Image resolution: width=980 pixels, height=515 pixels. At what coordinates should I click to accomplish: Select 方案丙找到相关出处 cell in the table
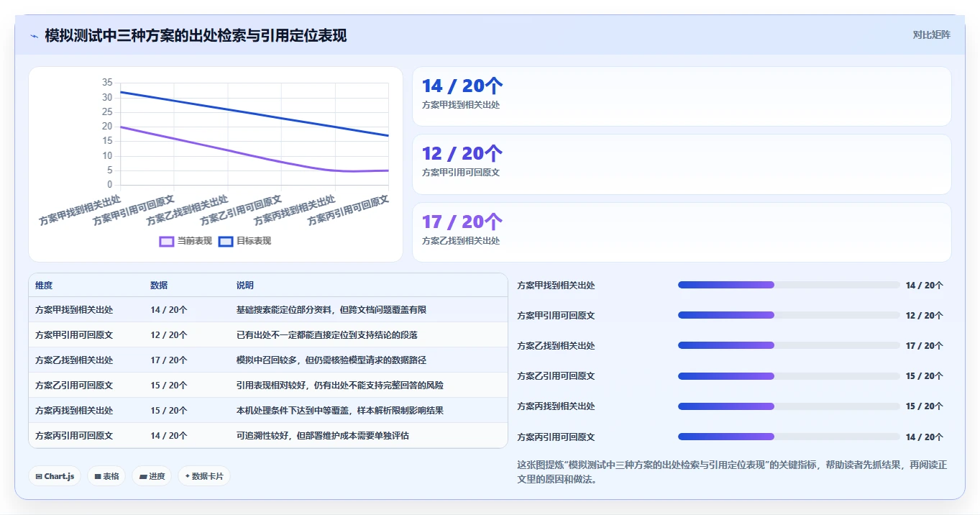click(74, 411)
